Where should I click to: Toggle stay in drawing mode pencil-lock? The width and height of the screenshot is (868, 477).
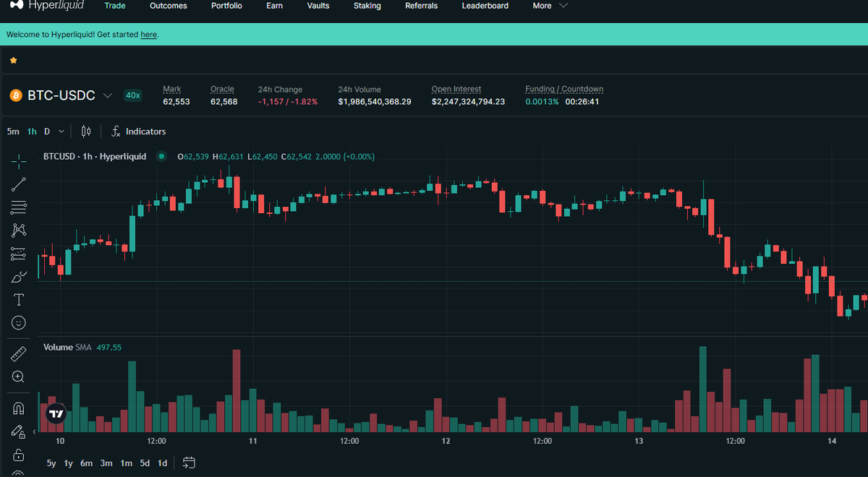[19, 431]
